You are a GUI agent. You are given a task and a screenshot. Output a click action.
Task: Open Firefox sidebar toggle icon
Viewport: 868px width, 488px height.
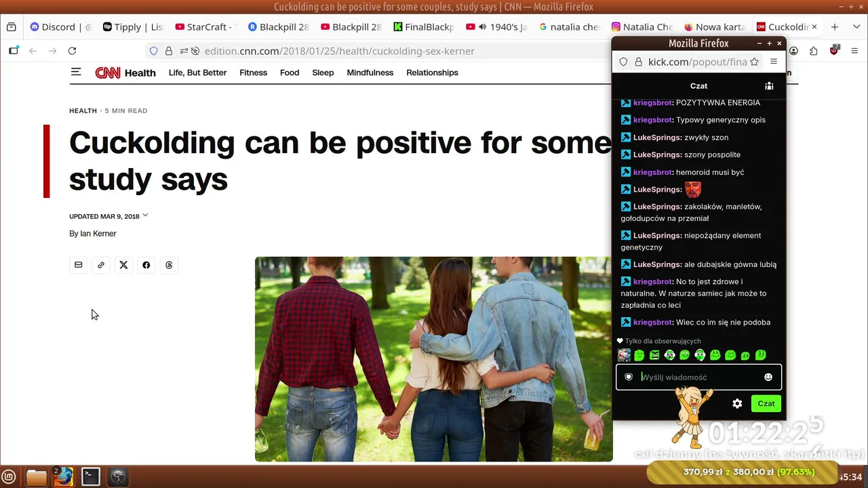pyautogui.click(x=14, y=51)
